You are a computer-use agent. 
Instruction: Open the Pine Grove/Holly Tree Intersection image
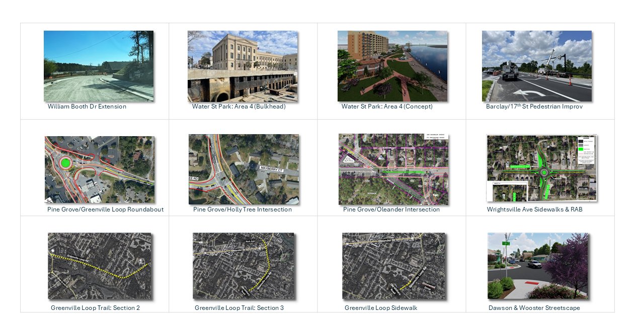coord(244,169)
